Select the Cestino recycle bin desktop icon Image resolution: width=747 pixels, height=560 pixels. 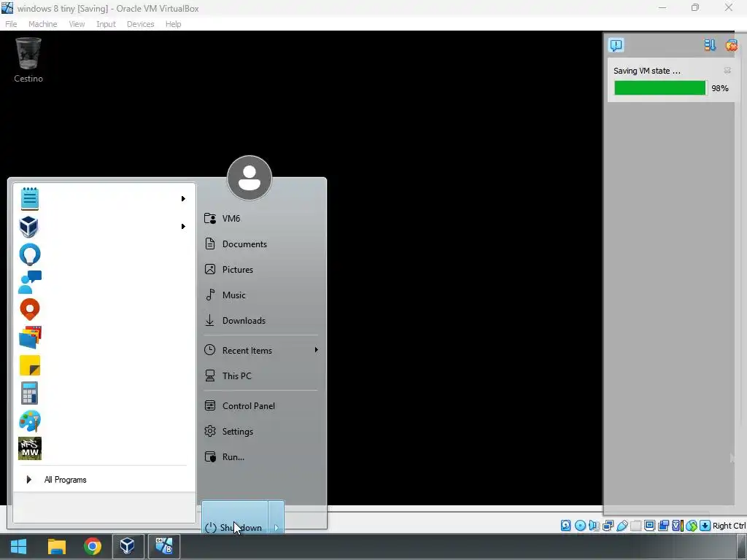tap(28, 61)
